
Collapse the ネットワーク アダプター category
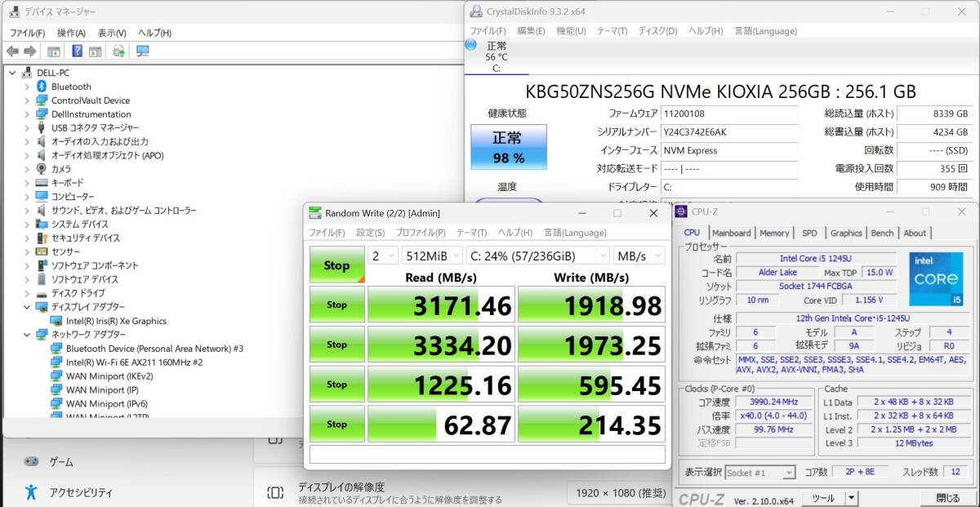[x=27, y=335]
